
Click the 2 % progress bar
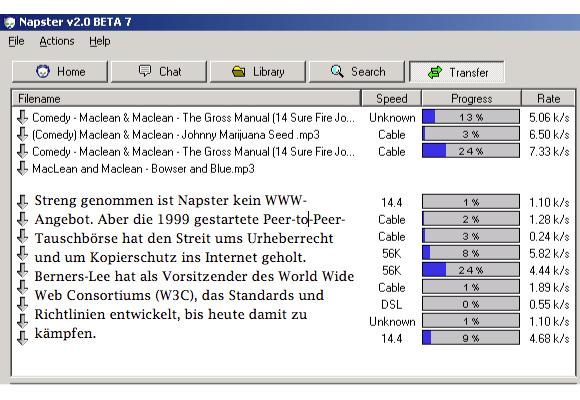[471, 219]
